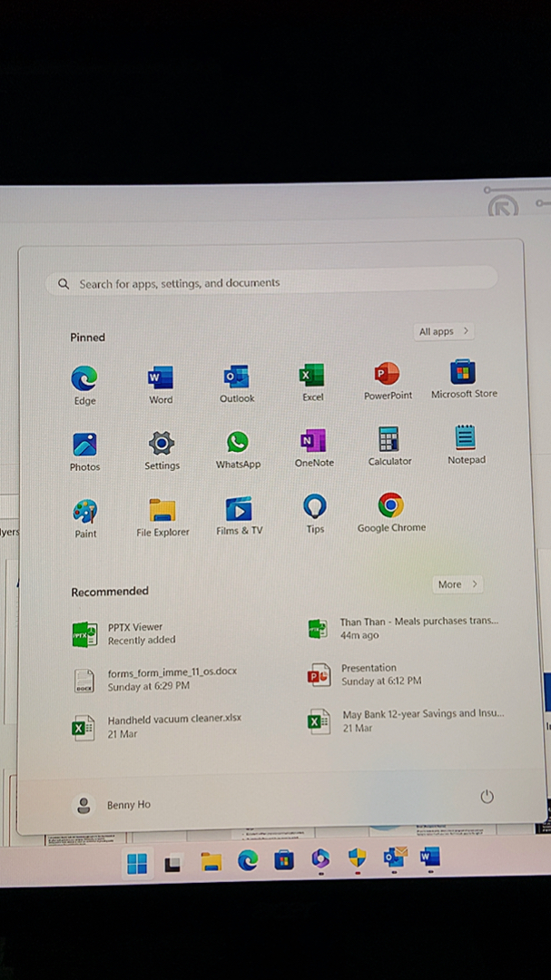
Task: Click the Start button on taskbar
Action: click(x=137, y=864)
